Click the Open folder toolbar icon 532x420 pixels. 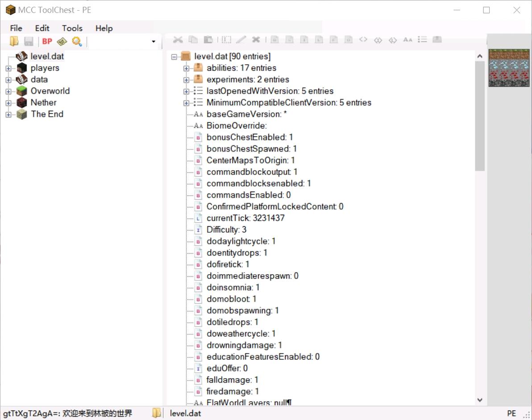[14, 41]
